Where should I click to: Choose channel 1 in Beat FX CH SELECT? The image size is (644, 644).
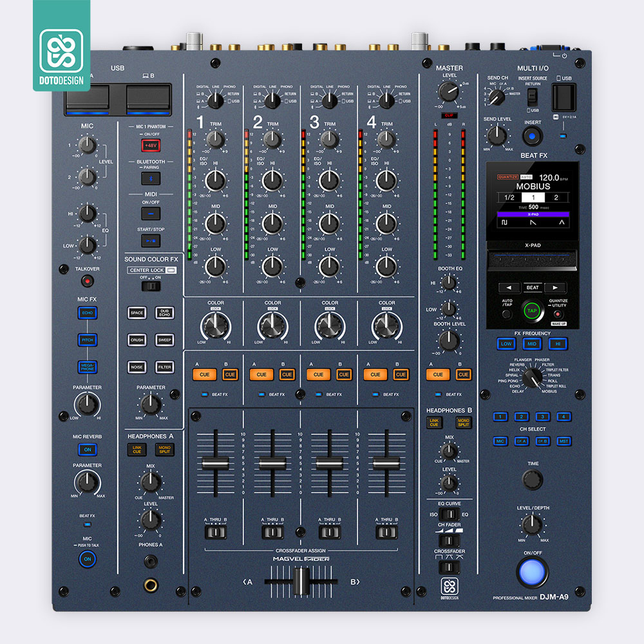pyautogui.click(x=500, y=417)
